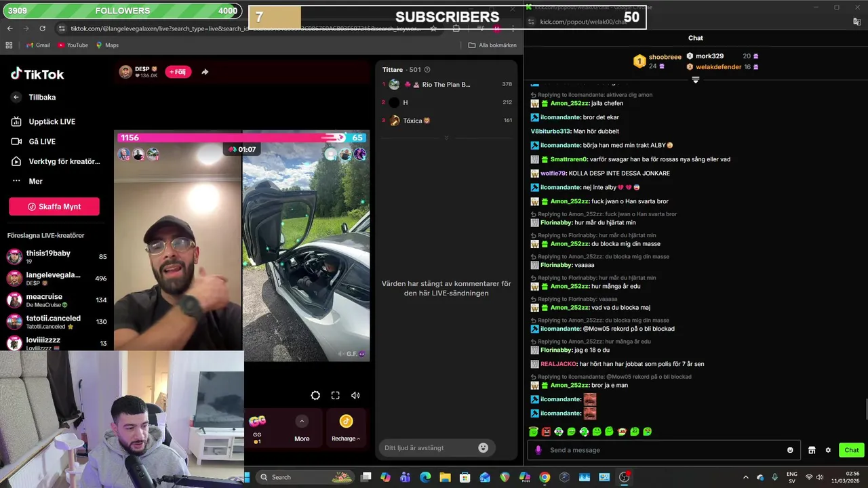Open suggested creator langelevegala...
Screen dimensions: 868x488
[57, 278]
